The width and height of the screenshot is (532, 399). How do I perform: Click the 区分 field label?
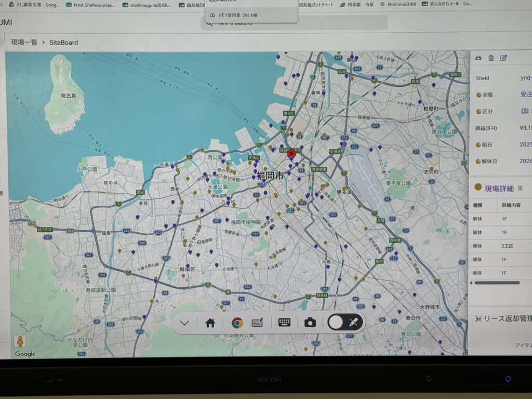coord(487,111)
